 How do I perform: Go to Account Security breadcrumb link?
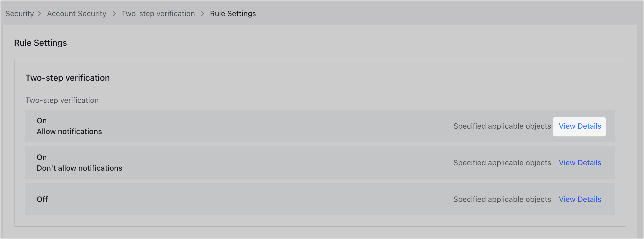(x=77, y=13)
